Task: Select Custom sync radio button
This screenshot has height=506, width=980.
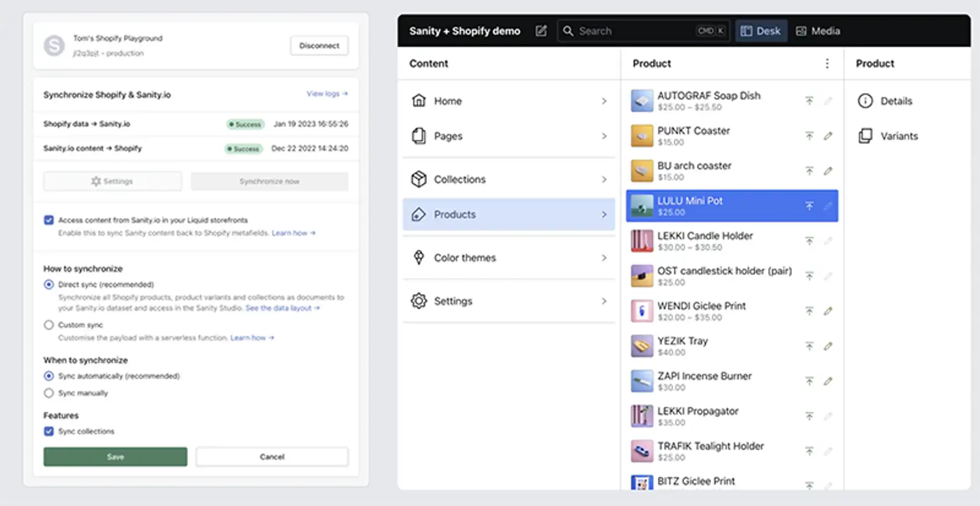Action: (49, 325)
